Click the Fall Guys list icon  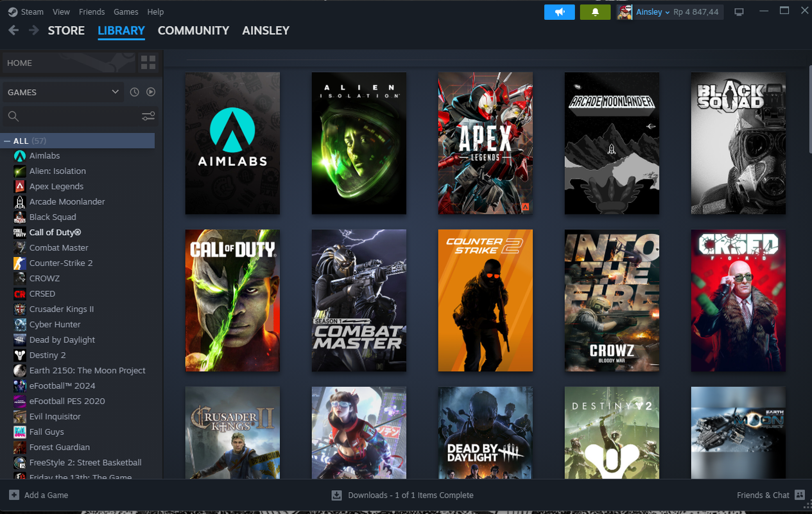[19, 432]
